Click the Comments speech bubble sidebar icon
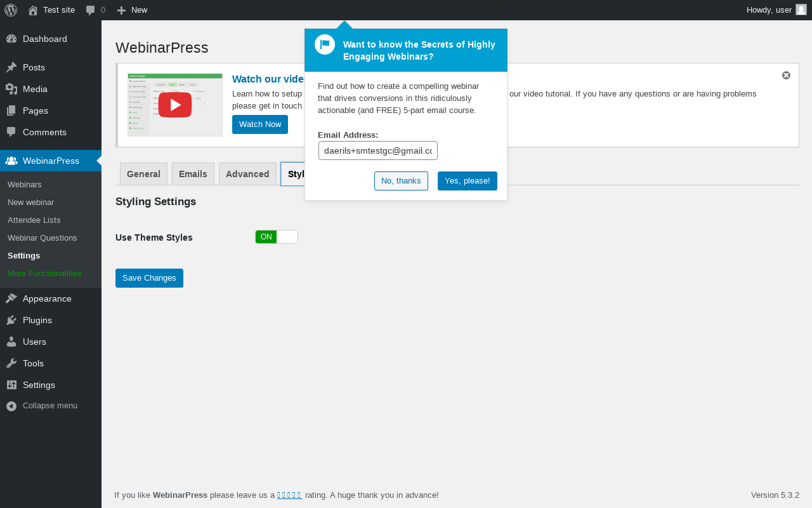The image size is (812, 508). pos(11,132)
